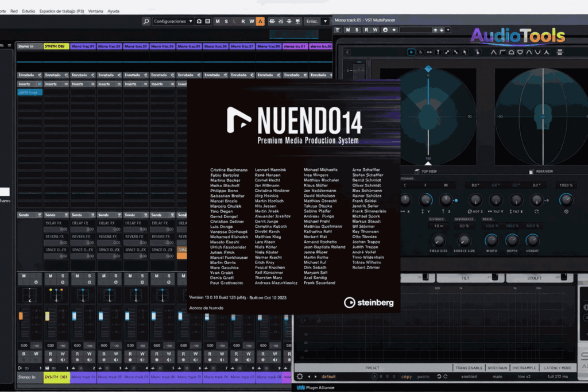
Task: Open the Enlaz dropdown arrow
Action: [x=325, y=21]
